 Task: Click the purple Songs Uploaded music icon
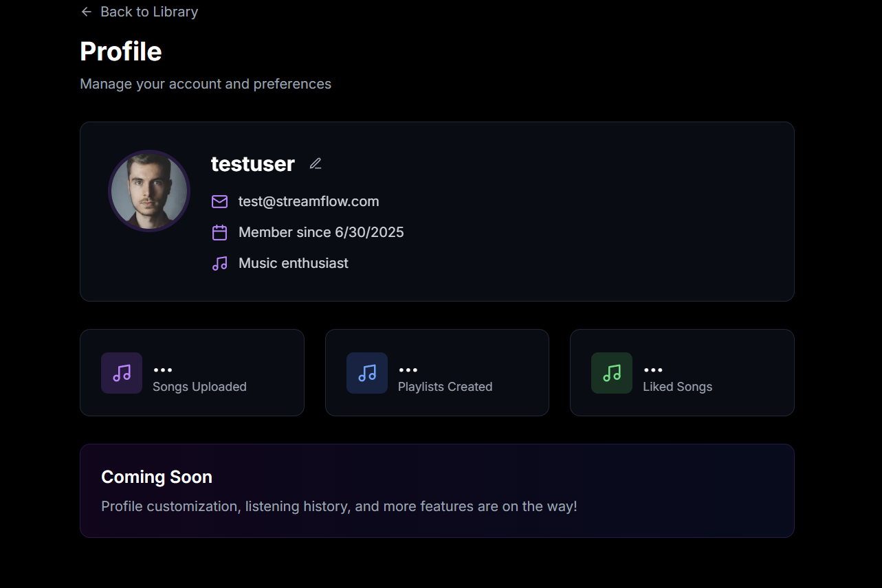122,373
